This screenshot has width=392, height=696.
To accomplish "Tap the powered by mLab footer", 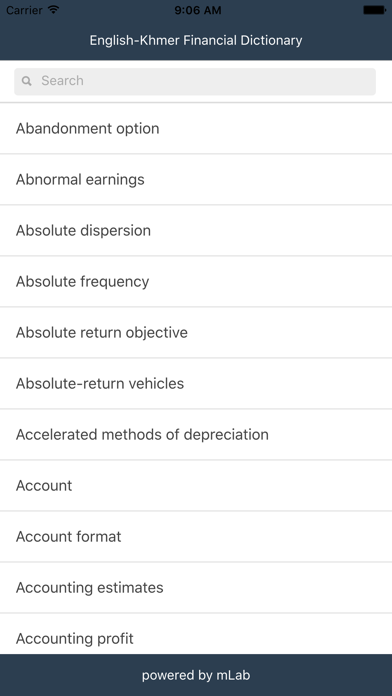I will click(x=196, y=675).
